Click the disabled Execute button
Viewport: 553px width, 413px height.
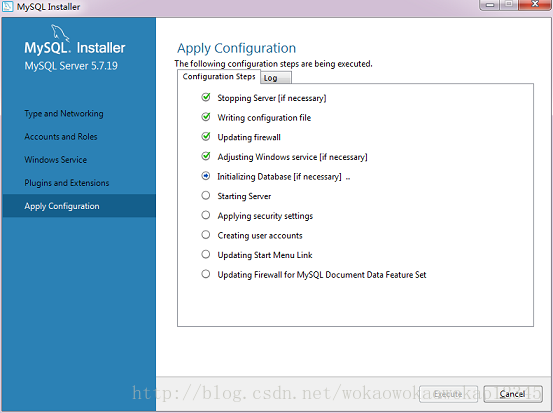448,394
